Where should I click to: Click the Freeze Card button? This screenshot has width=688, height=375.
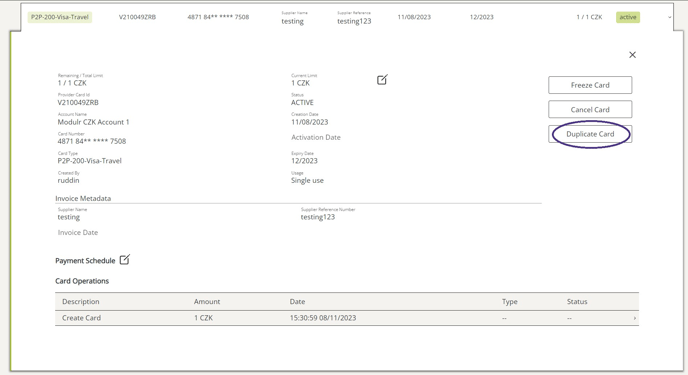point(590,85)
